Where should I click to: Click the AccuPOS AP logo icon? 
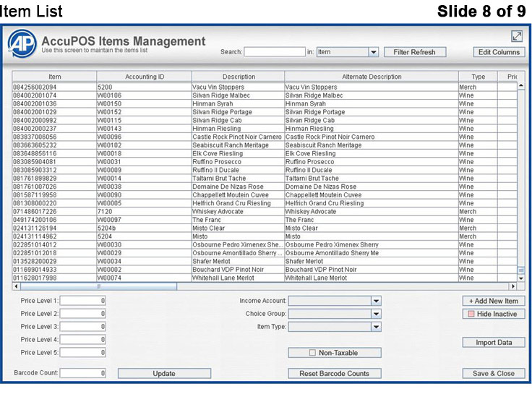(x=22, y=43)
